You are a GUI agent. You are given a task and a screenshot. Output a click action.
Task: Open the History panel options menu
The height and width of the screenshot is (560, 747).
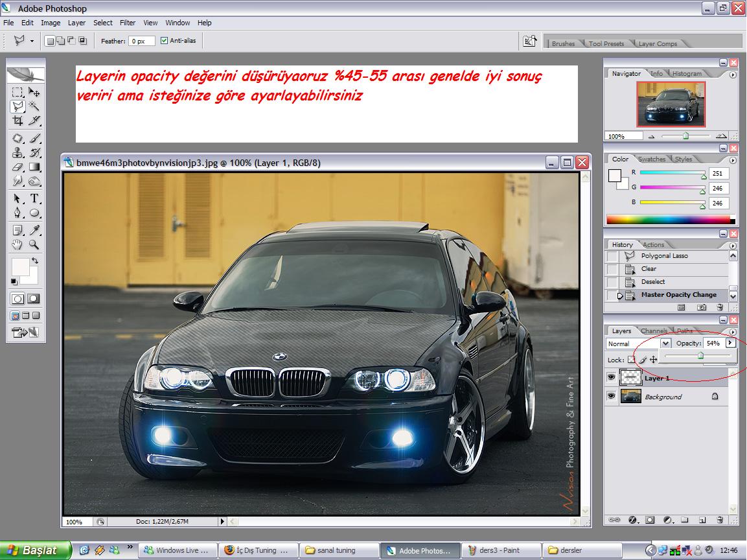(733, 246)
